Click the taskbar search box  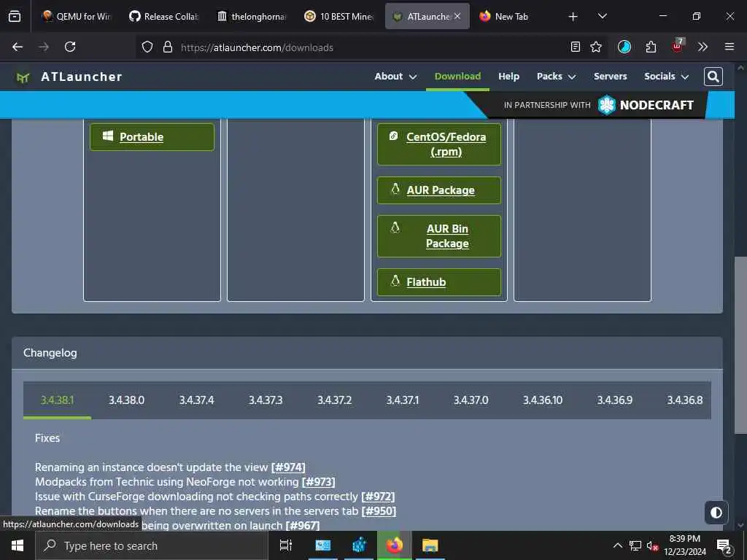tap(152, 545)
